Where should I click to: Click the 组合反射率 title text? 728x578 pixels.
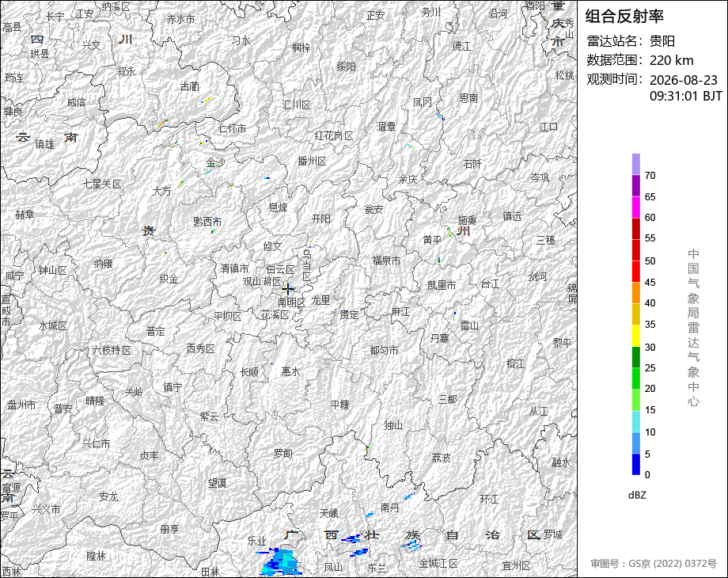click(x=624, y=17)
